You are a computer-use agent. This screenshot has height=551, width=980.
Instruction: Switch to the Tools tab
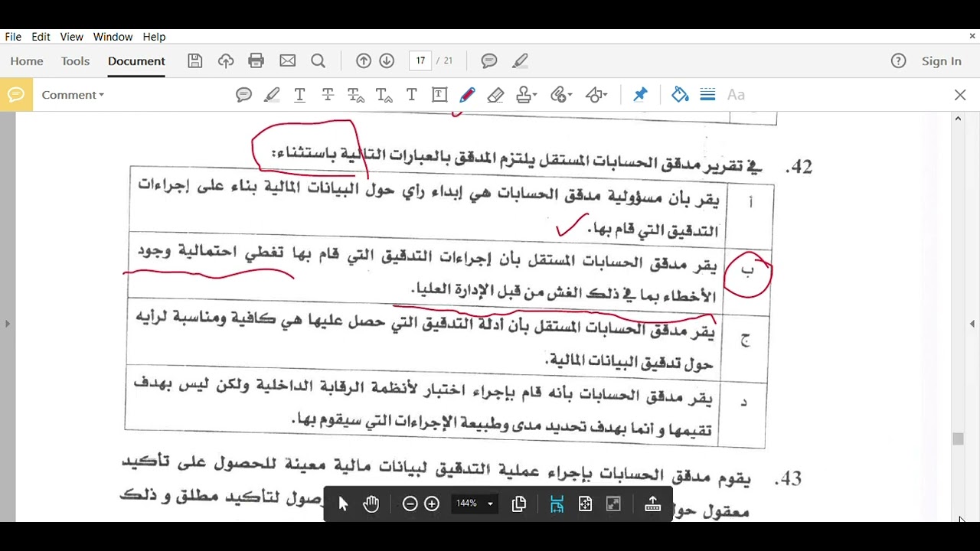pos(75,61)
